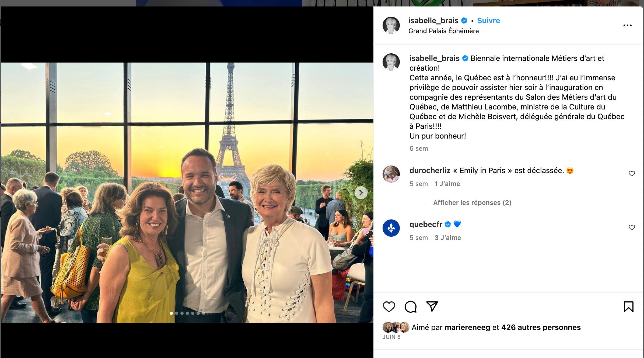Open mariereneeg profile from likes
This screenshot has height=358, width=644.
[467, 327]
